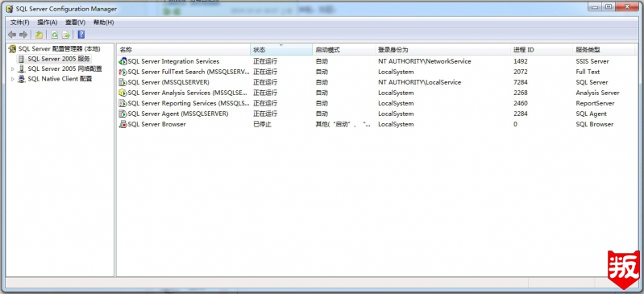Click the SQL Server Reporting Services row icon
This screenshot has width=644, height=294.
(123, 103)
